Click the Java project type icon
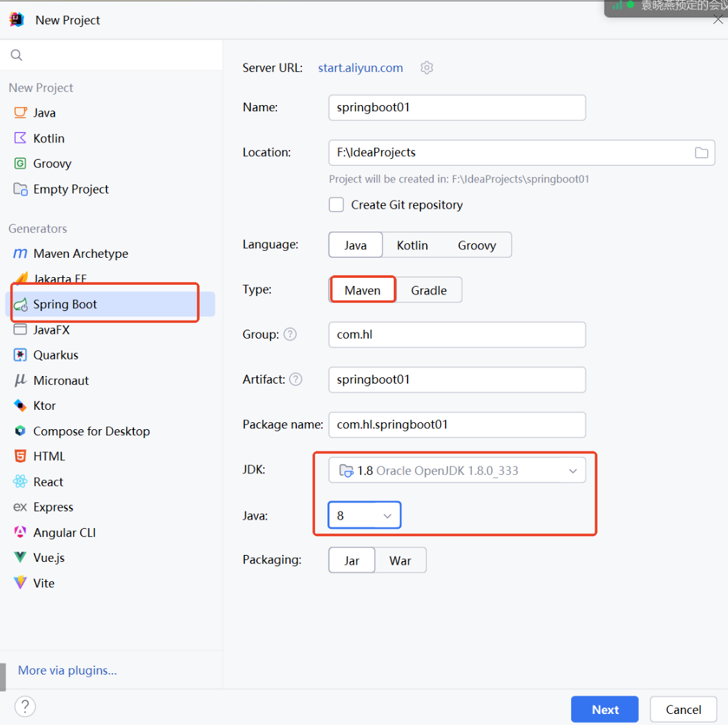 point(21,113)
